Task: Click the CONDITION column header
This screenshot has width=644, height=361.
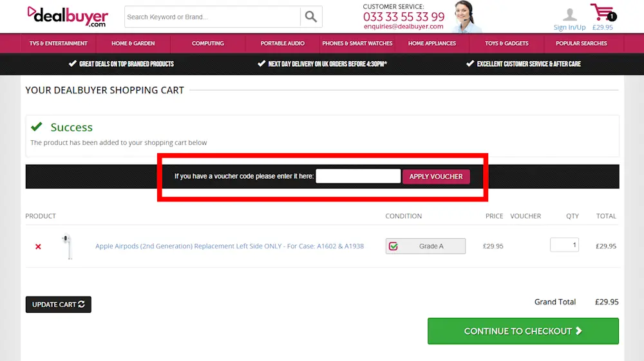Action: click(x=403, y=216)
